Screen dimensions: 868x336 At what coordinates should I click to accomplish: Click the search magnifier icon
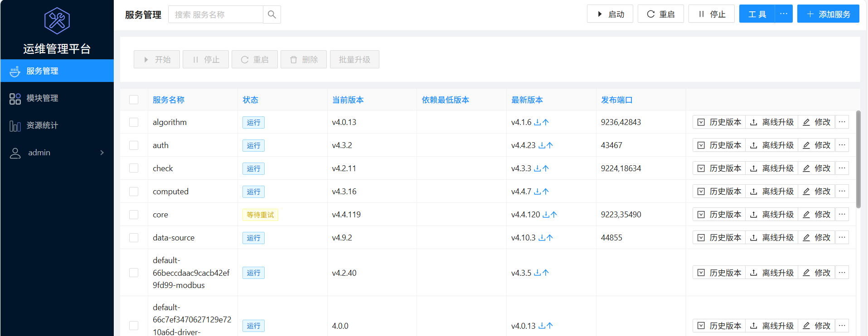tap(272, 14)
